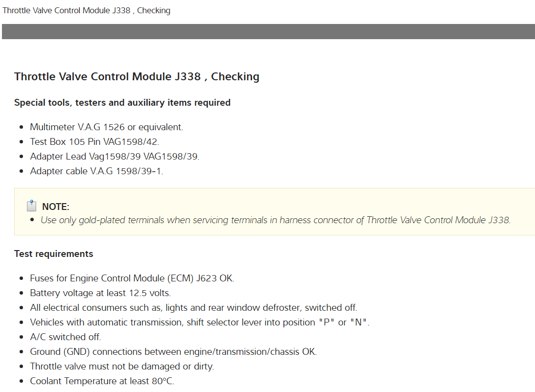535x392 pixels.
Task: Click the small page title at top
Action: click(87, 10)
